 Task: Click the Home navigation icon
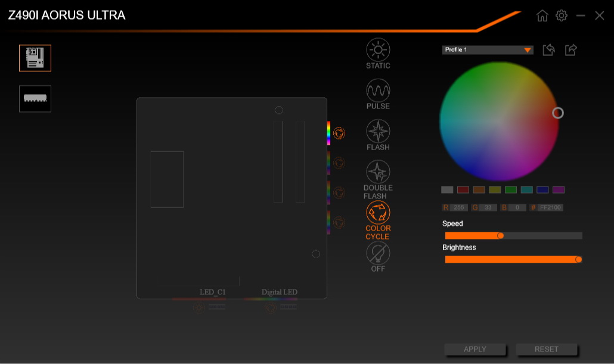tap(542, 15)
